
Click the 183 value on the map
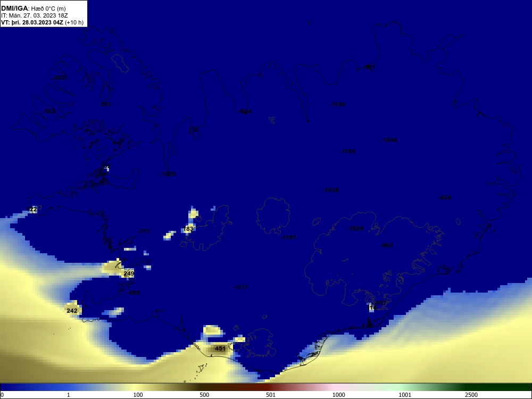pos(188,229)
